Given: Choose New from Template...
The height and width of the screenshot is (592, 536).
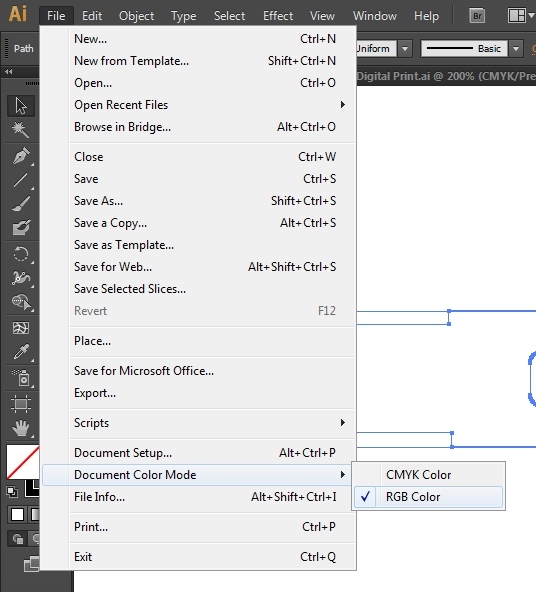Looking at the screenshot, I should coord(199,61).
